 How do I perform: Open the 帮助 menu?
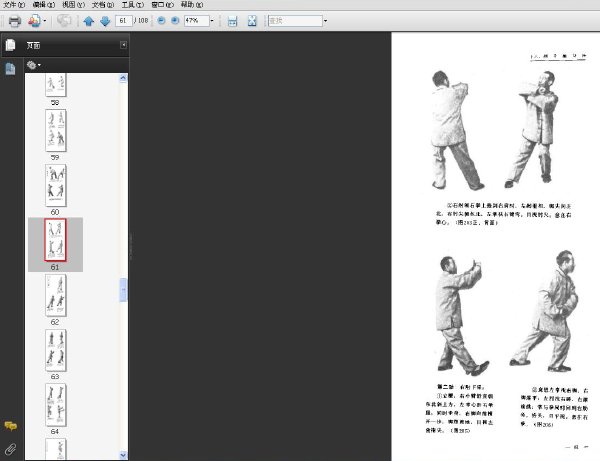point(192,5)
